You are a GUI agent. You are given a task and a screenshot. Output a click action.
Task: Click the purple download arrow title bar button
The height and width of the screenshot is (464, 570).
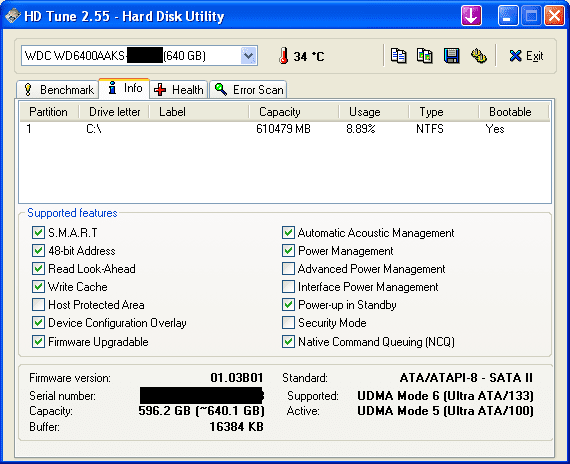pyautogui.click(x=471, y=16)
